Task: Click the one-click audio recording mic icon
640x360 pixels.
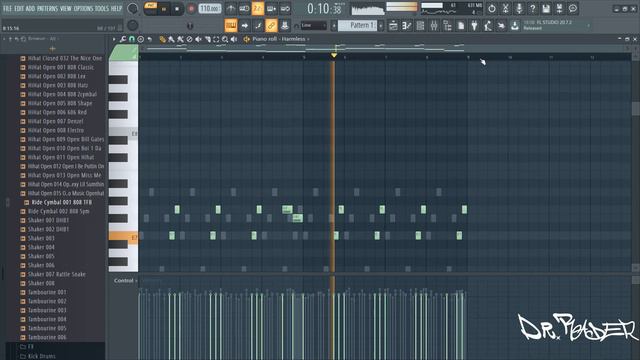Action: coord(519,8)
